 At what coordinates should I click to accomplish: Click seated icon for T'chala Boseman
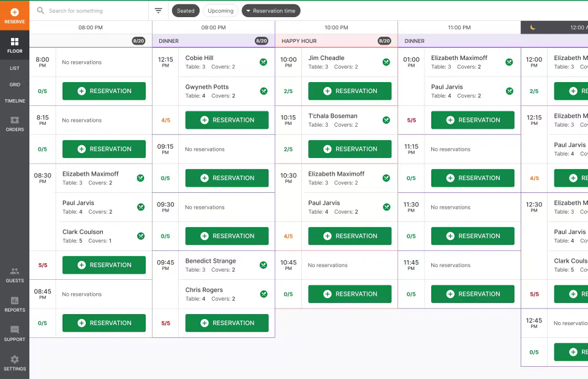pos(386,120)
